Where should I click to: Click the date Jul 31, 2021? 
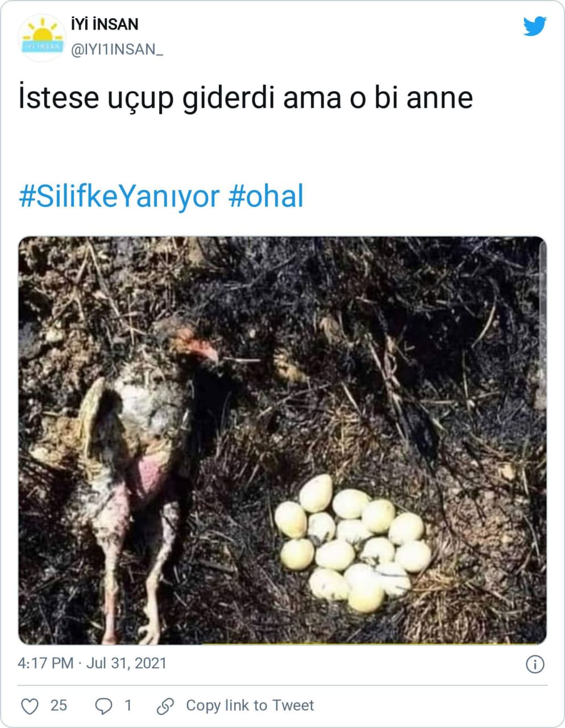coord(126,663)
